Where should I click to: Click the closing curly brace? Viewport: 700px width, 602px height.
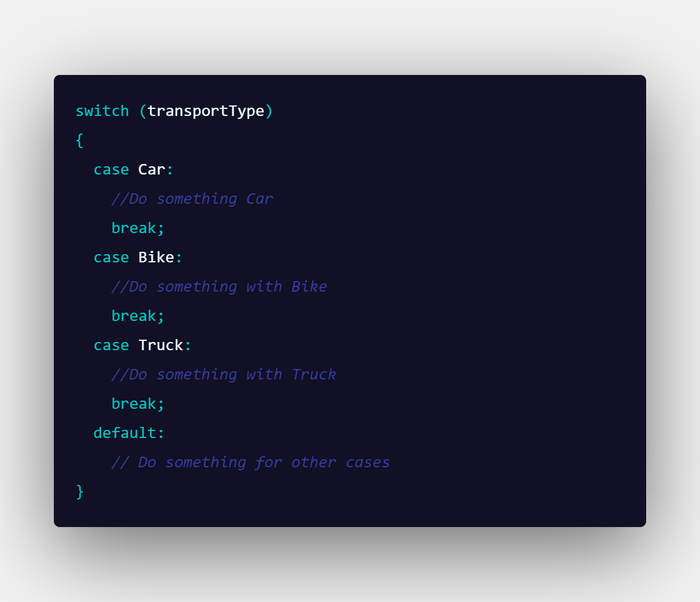[80, 492]
